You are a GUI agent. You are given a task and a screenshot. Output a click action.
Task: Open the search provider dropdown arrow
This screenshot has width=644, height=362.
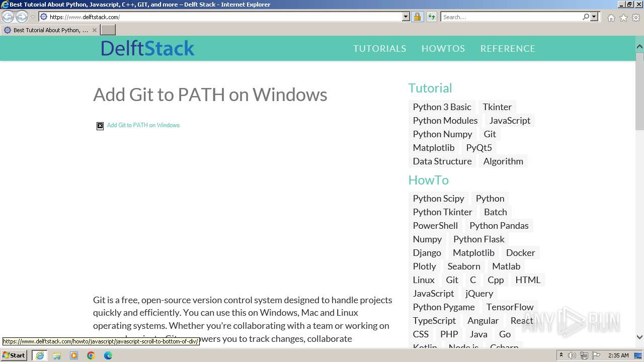594,17
